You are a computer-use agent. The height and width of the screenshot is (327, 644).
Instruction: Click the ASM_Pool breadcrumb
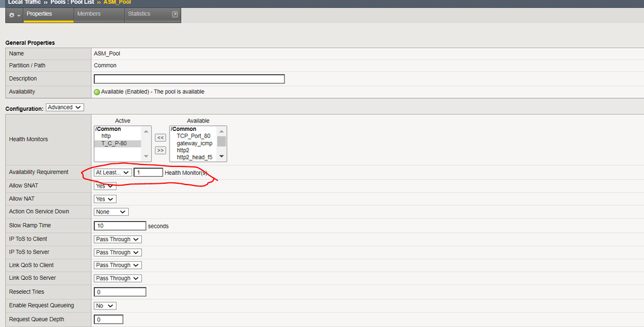point(117,2)
